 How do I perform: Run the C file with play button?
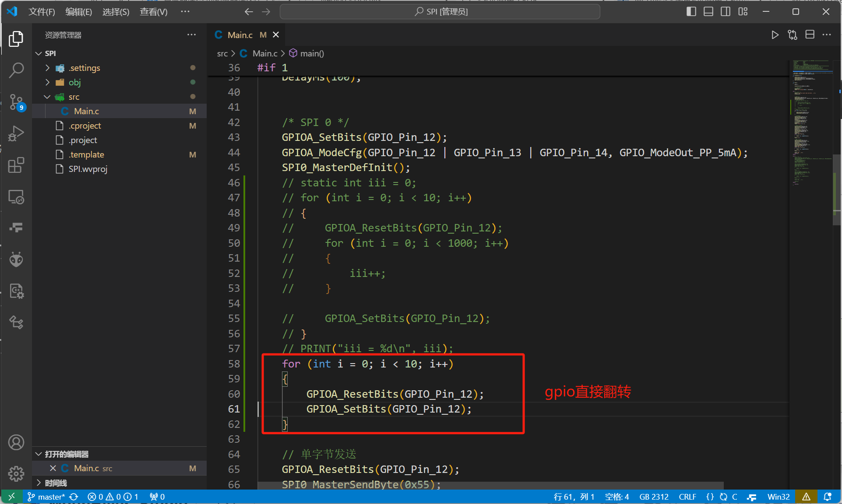pos(775,35)
